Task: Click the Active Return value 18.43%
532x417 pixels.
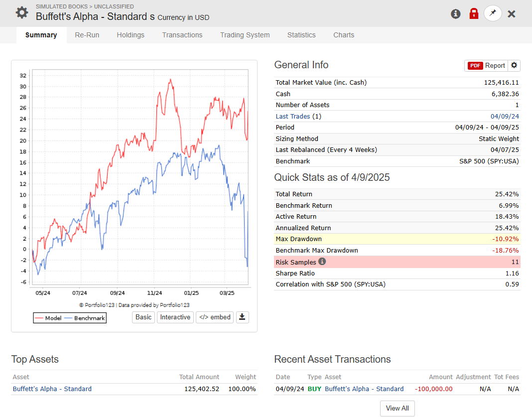Action: click(x=507, y=217)
